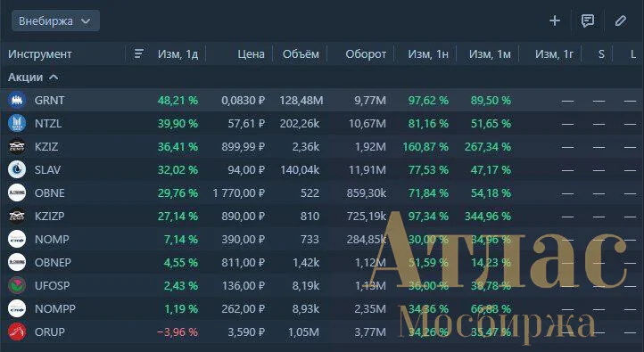The image size is (644, 352).
Task: Open the Внебиржа watchlist dropdown
Action: tap(55, 20)
